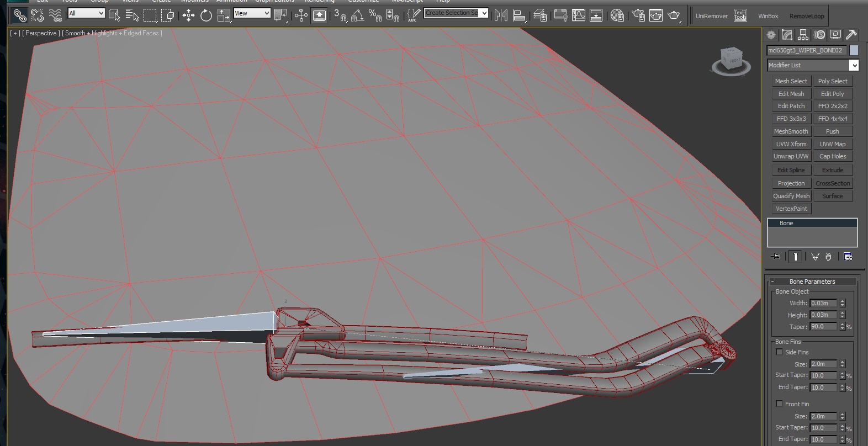Toggle the 3D Snaps button
868x446 pixels.
340,15
